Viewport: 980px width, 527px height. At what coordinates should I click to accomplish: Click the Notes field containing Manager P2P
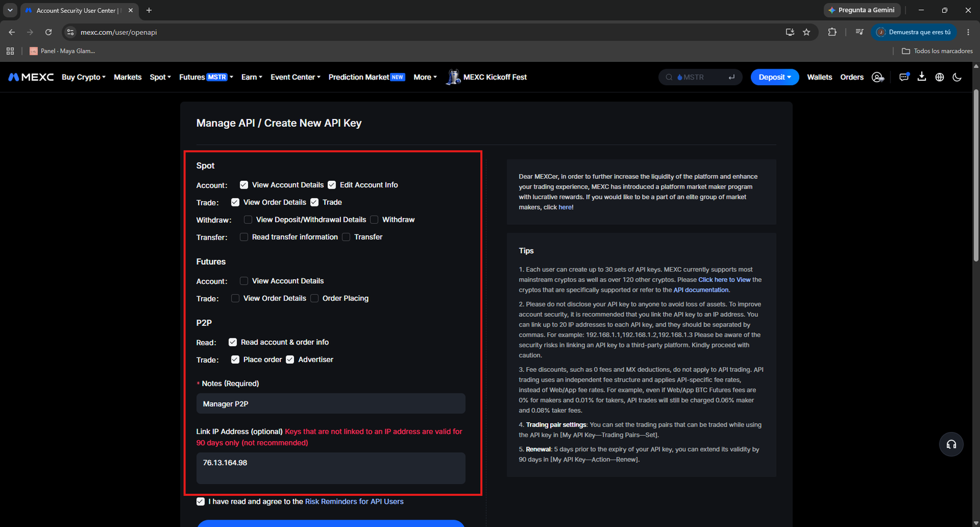pos(331,404)
